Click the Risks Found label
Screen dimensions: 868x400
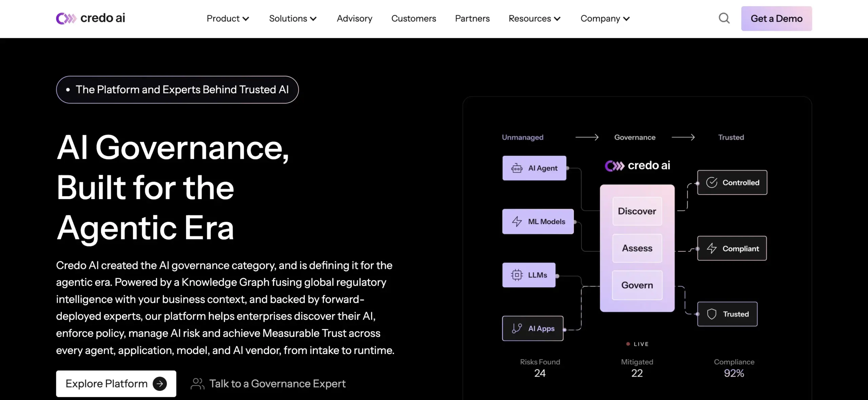[540, 362]
